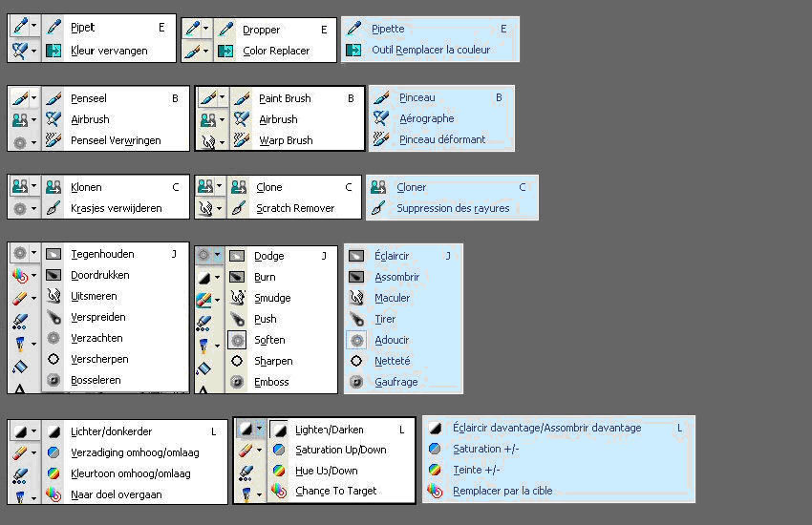Image resolution: width=812 pixels, height=525 pixels.
Task: Click the emboss icon next to 'Emboss'
Action: (237, 382)
